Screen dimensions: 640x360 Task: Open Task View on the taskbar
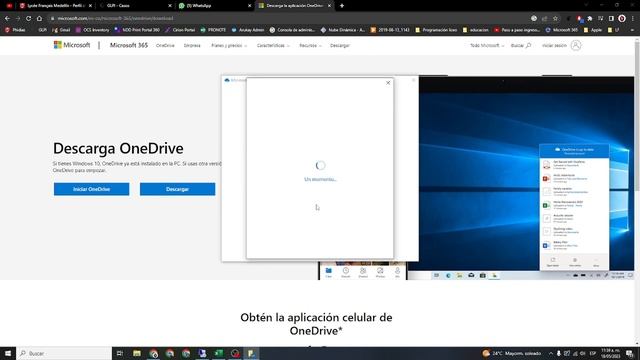[120, 353]
